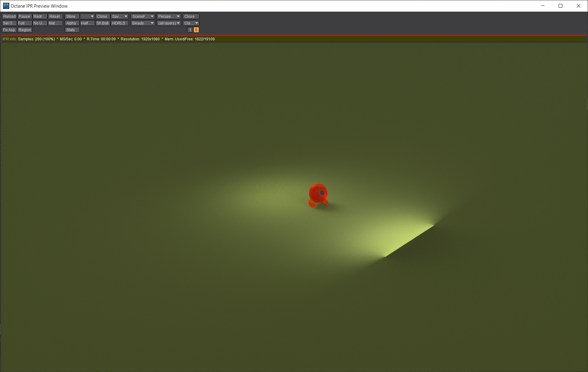
Task: Toggle Half resolution mode
Action: pos(87,23)
